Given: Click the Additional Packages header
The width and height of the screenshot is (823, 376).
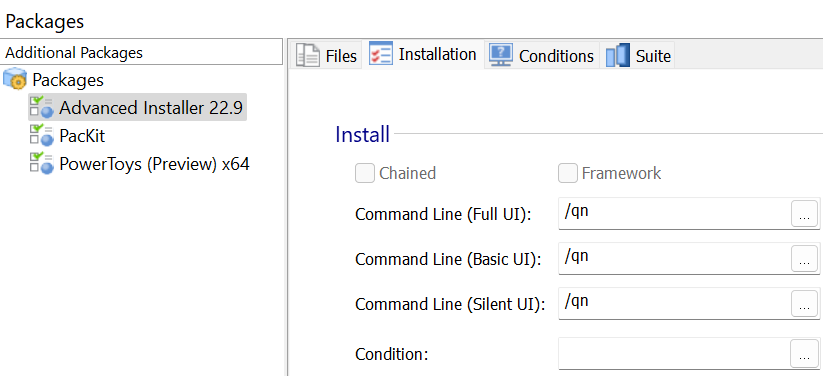Looking at the screenshot, I should (x=141, y=52).
